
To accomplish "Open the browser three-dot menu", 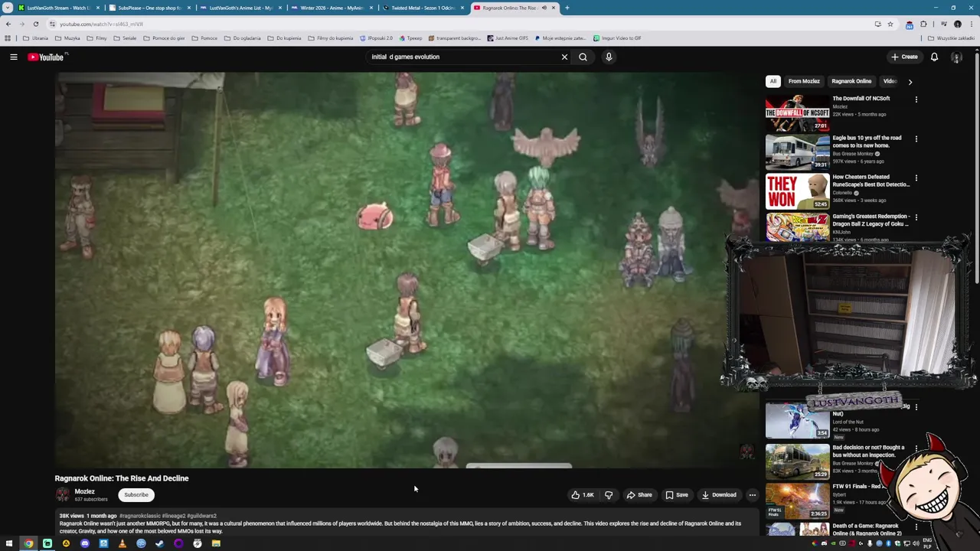I will tap(971, 24).
